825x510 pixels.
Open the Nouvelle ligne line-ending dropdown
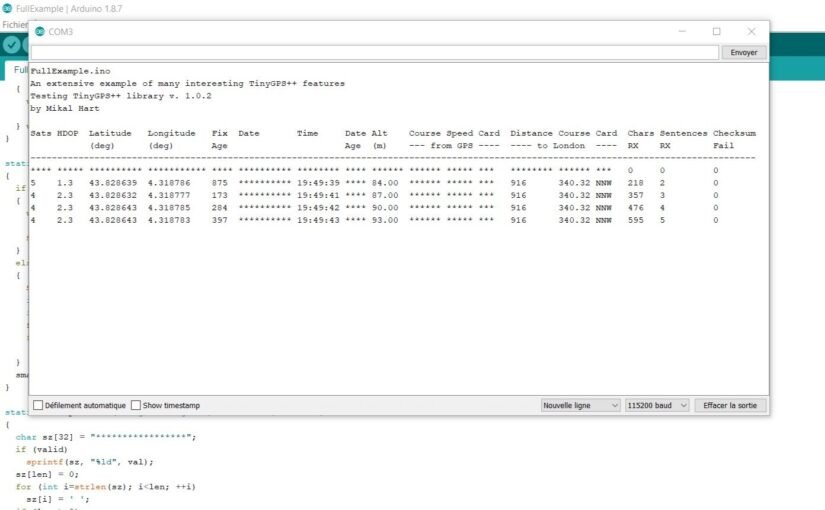point(580,405)
